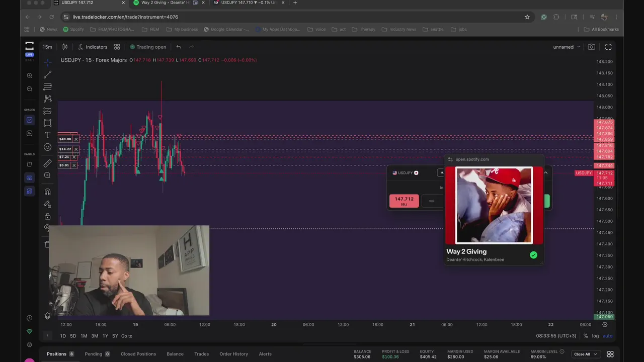Image resolution: width=644 pixels, height=362 pixels.
Task: Toggle the bottom Panels sidebar icon
Action: coord(29,191)
